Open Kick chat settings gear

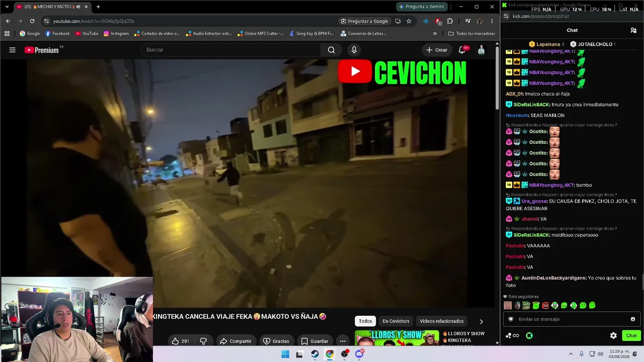(x=613, y=335)
